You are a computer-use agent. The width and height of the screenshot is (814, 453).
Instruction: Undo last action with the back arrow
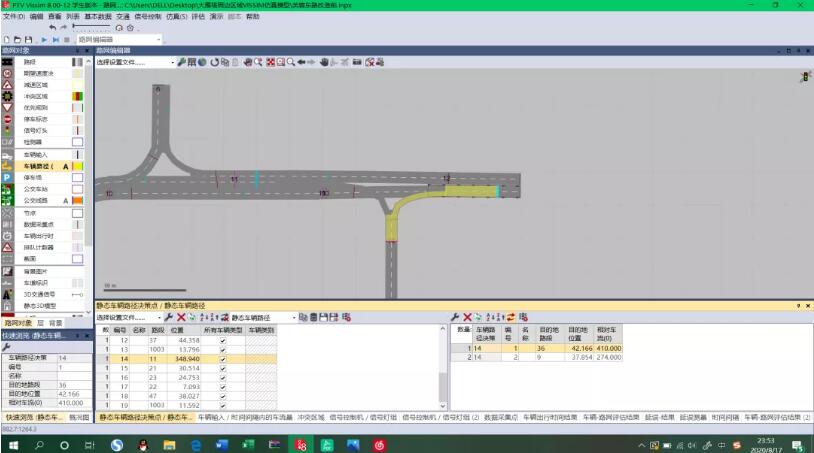pos(52,28)
